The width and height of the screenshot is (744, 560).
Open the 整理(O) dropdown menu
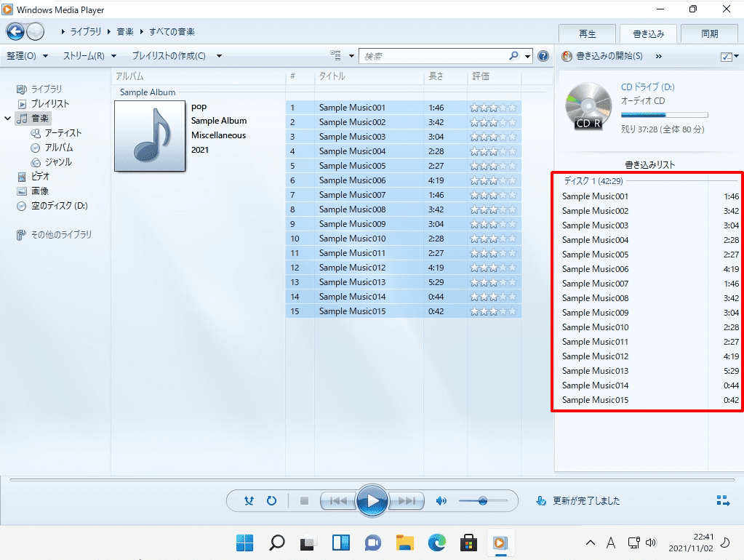pos(27,56)
